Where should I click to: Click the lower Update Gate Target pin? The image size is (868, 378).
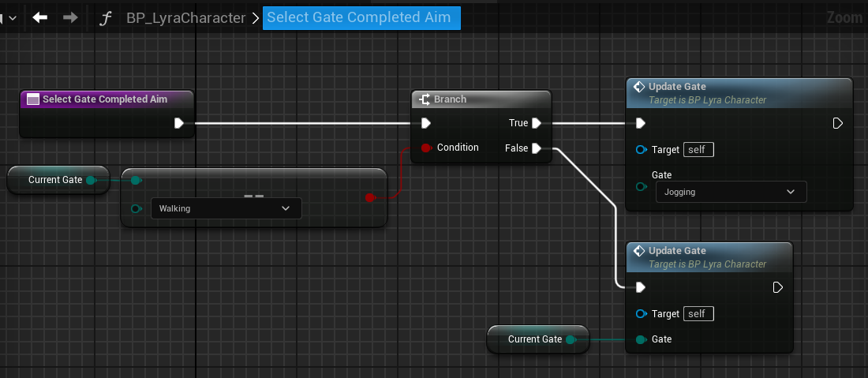click(642, 314)
